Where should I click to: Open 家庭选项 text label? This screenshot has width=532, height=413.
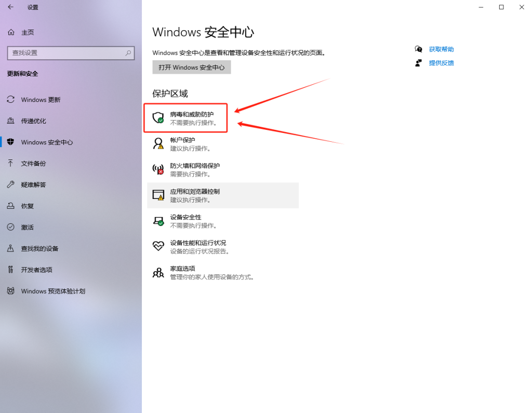182,269
